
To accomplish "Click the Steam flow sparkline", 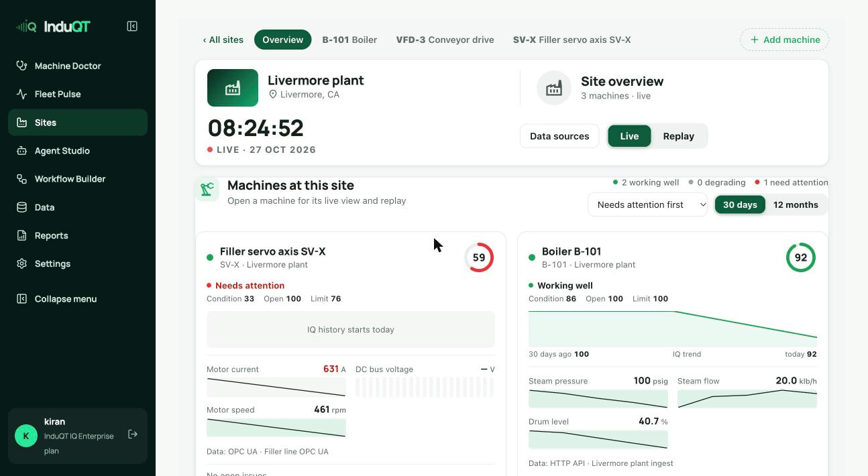I will pyautogui.click(x=747, y=399).
